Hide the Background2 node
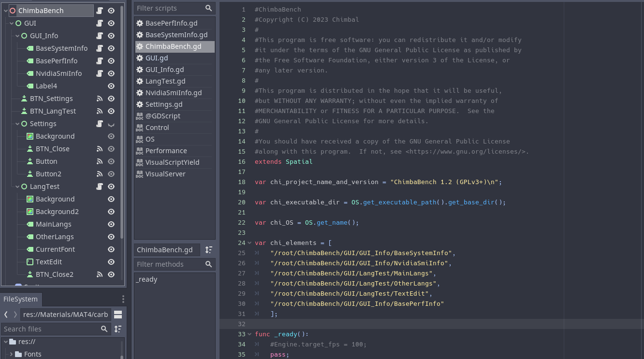The image size is (644, 359). click(x=111, y=212)
